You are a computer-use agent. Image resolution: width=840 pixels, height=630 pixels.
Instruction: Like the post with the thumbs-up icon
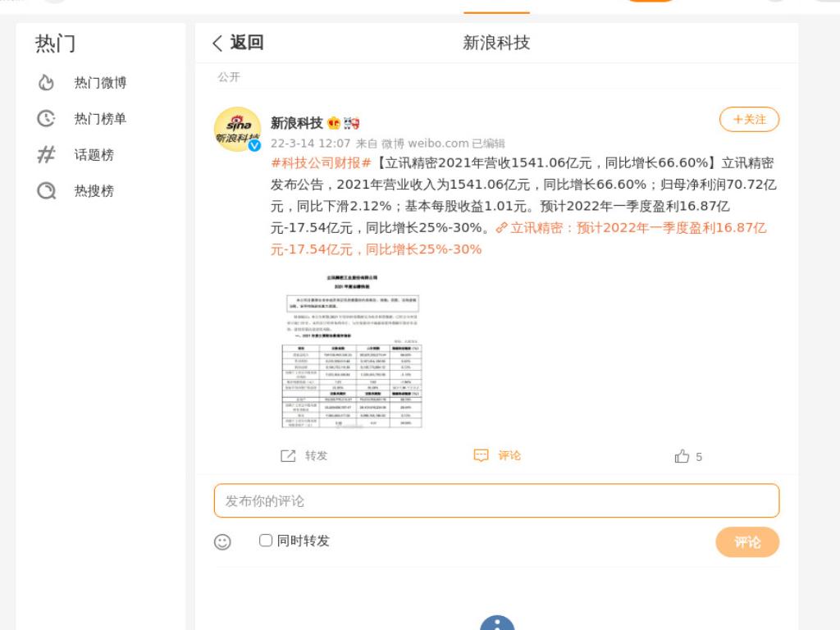tap(682, 456)
